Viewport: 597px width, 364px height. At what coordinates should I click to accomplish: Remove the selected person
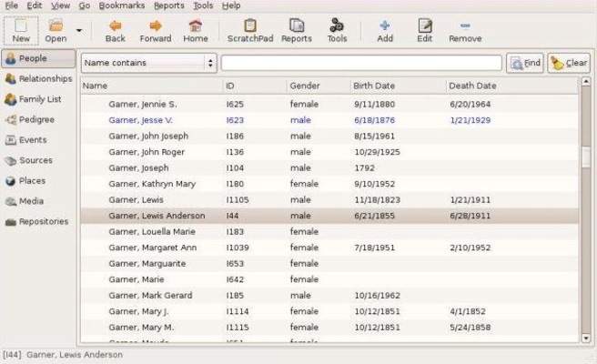click(465, 30)
